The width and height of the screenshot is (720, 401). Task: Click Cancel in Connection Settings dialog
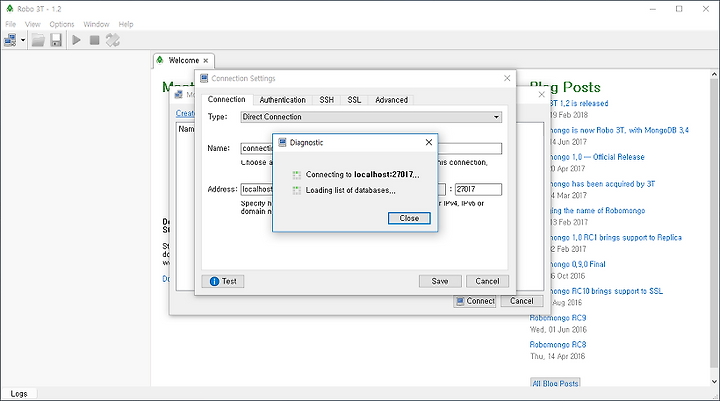[x=487, y=281]
